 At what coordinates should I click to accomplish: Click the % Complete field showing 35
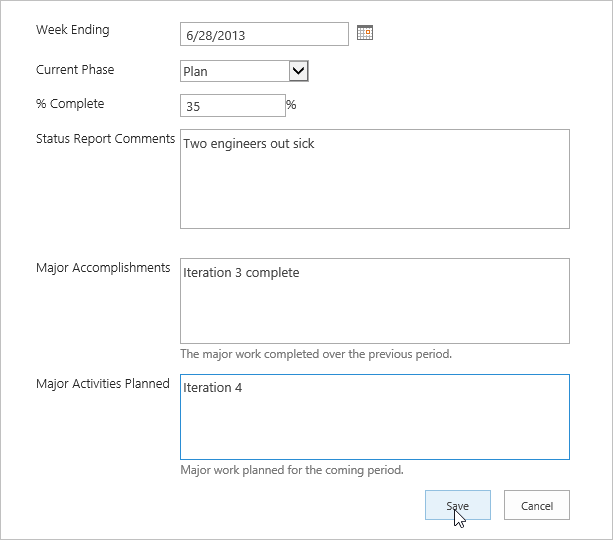(x=232, y=106)
